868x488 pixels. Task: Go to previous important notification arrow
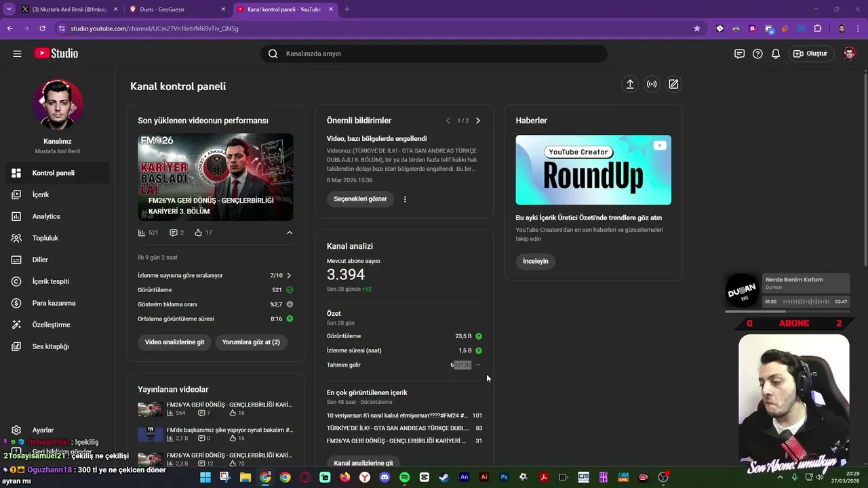pyautogui.click(x=448, y=121)
